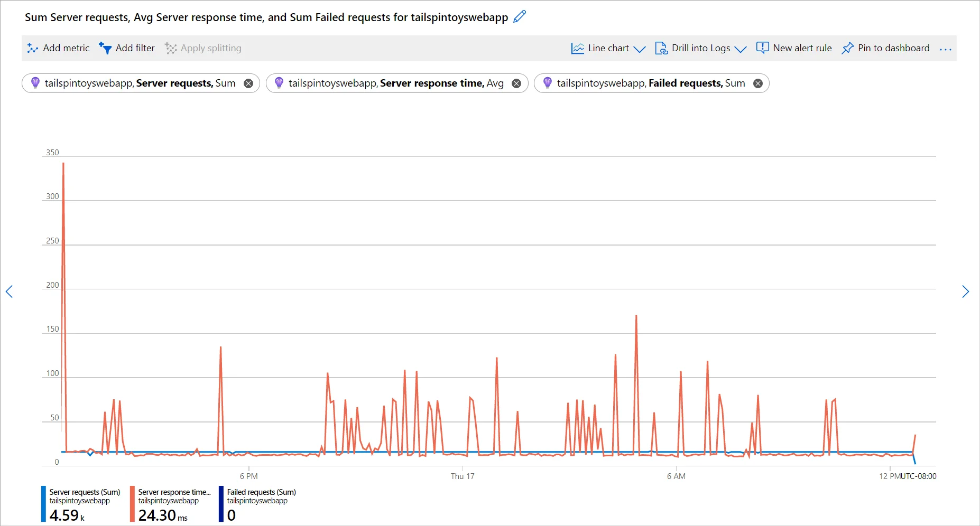Screen dimensions: 980x526
Task: Click the Server response time color bar in legend
Action: pos(132,503)
